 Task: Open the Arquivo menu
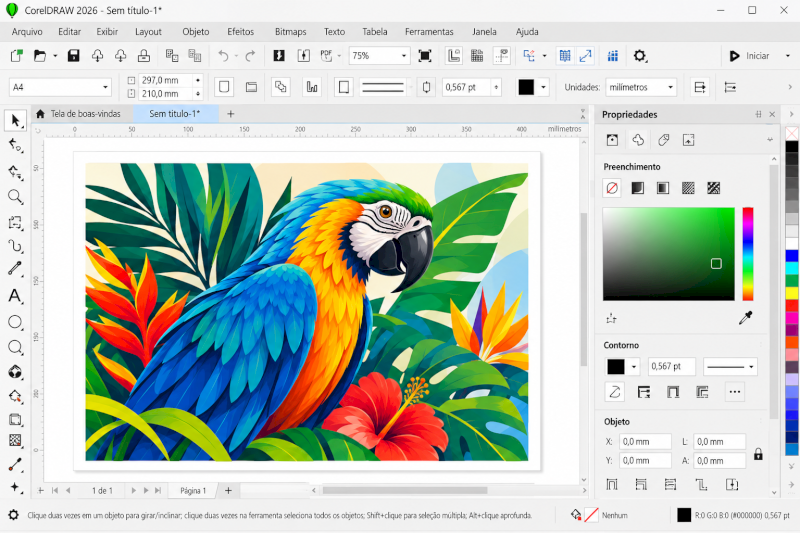(x=27, y=32)
